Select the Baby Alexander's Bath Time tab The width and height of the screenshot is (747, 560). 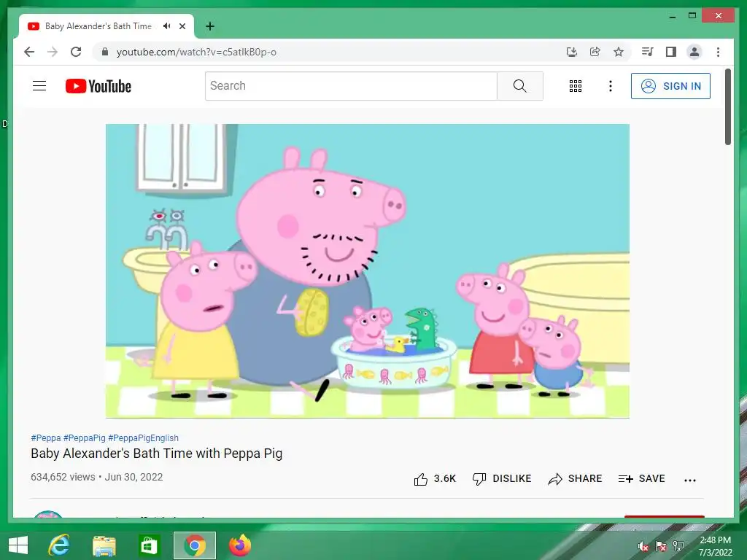(x=107, y=26)
